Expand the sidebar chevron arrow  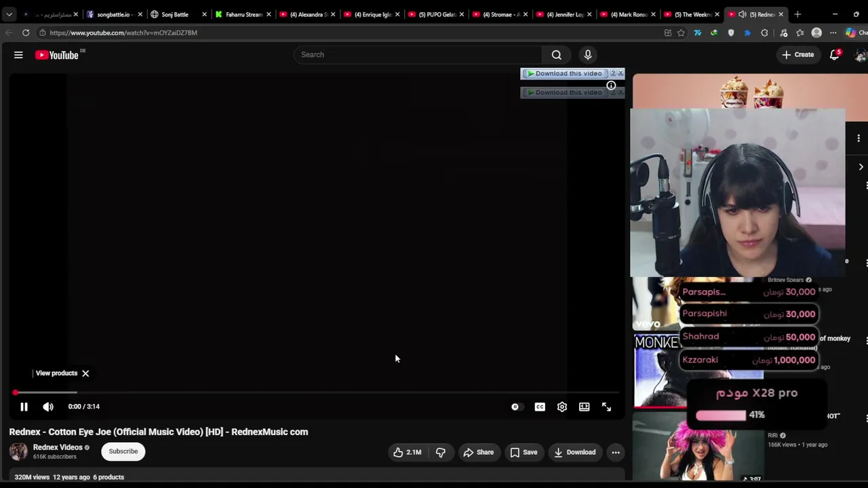coord(861,167)
